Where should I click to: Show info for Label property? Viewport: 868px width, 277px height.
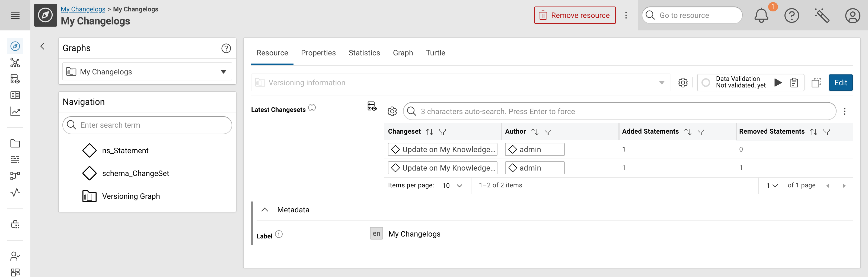tap(279, 234)
